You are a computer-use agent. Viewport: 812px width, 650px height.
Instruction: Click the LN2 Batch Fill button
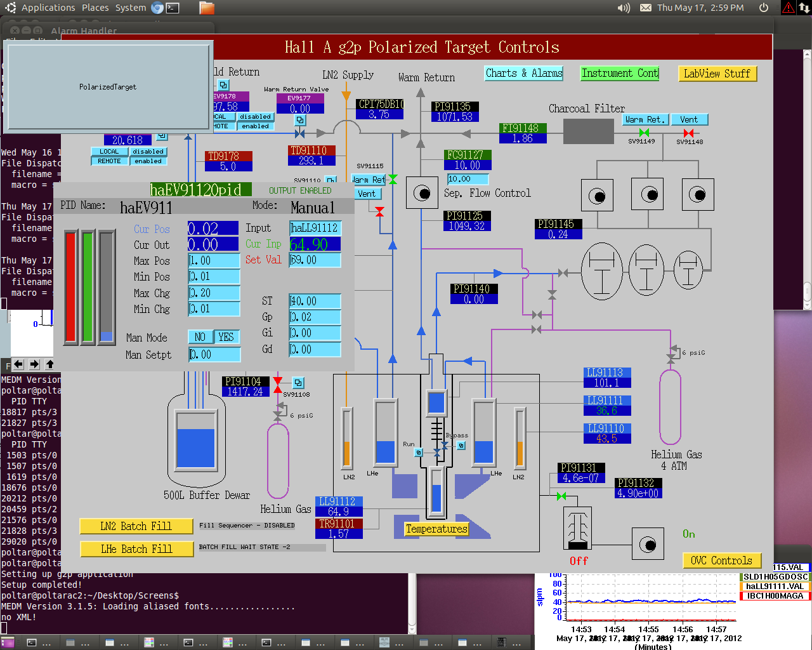(136, 526)
